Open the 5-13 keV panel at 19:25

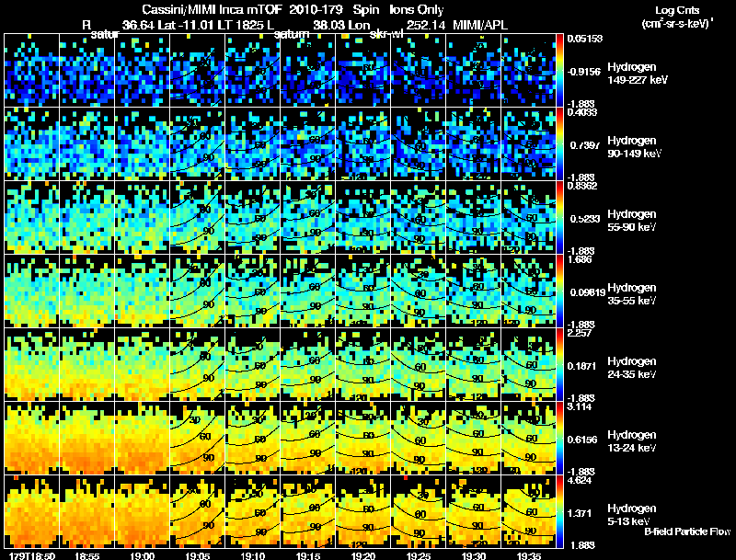419,511
